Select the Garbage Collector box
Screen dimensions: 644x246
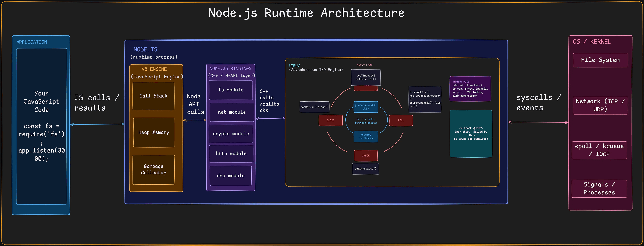[x=153, y=169]
